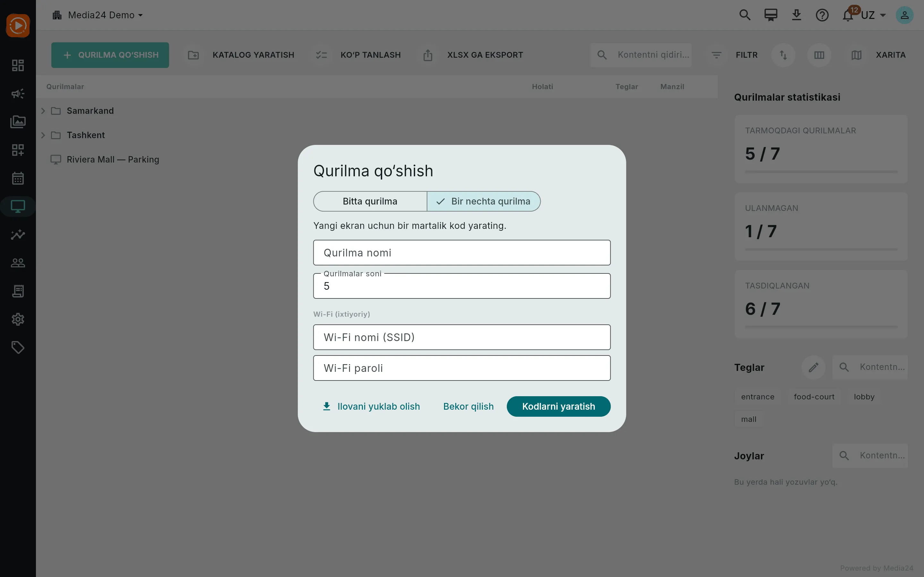Open the calendar schedule icon in sidebar
Viewport: 924px width, 577px height.
coord(18,178)
